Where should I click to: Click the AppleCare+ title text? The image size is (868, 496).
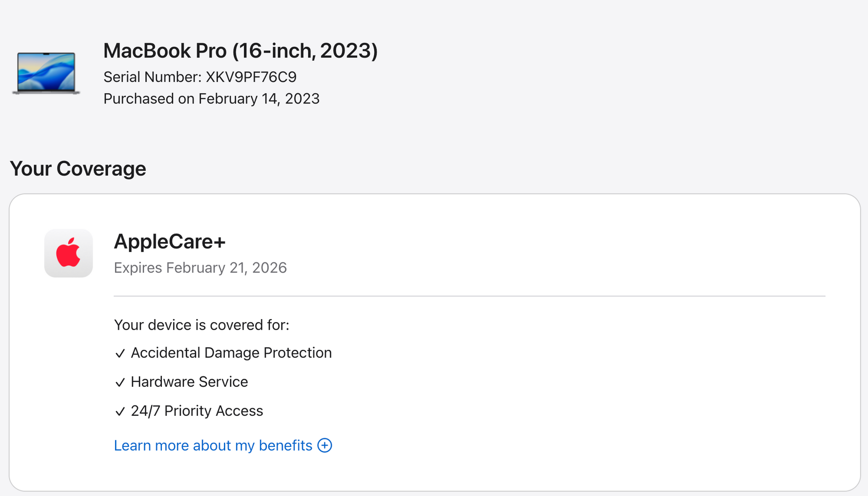point(169,242)
